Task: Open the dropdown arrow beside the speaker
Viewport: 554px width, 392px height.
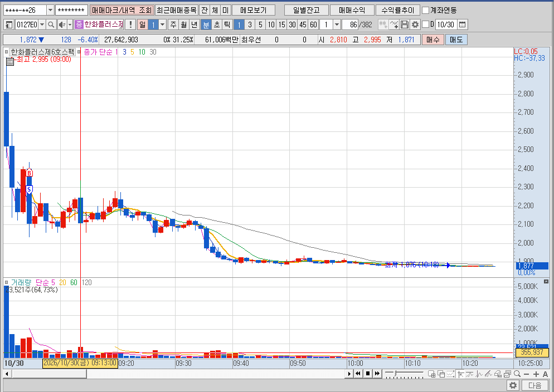Action: coord(70,24)
